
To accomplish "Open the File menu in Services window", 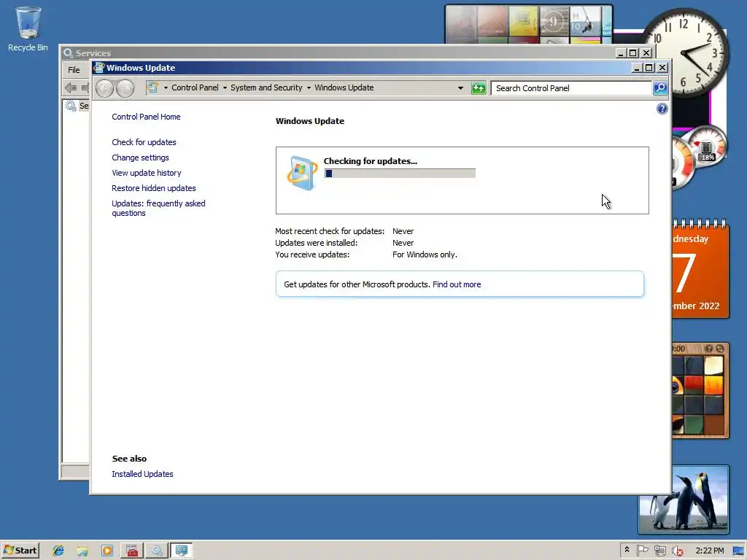I will coord(74,70).
